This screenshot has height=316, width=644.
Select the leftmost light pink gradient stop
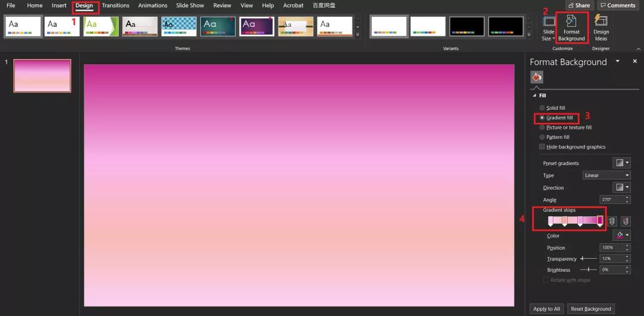(551, 221)
